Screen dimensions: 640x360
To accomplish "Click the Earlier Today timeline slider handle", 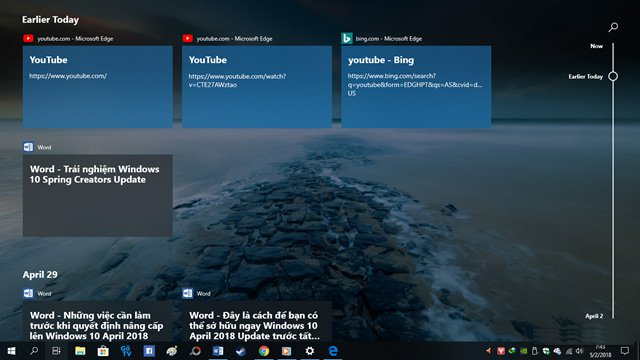I will pos(613,76).
